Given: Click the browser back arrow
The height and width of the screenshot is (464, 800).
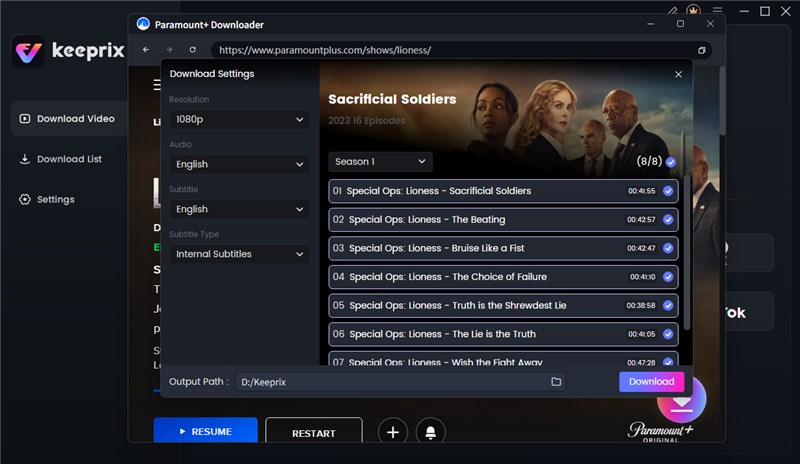Looking at the screenshot, I should click(146, 50).
